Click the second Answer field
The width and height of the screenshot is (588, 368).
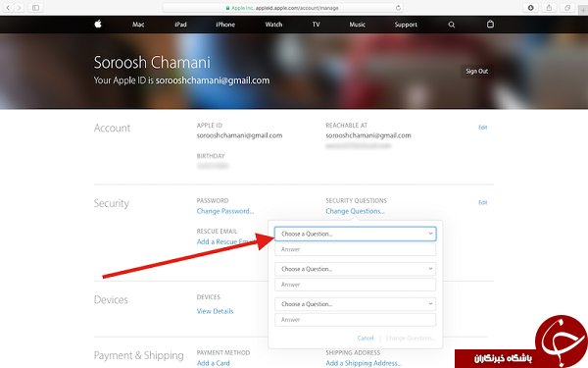click(355, 285)
